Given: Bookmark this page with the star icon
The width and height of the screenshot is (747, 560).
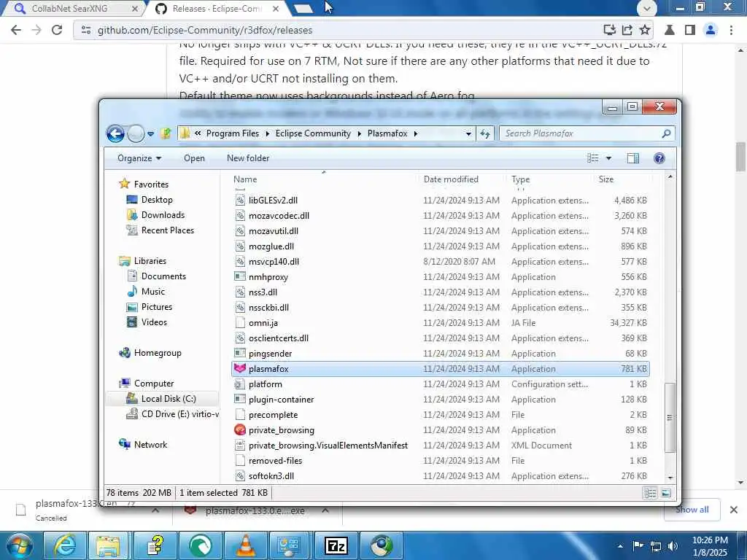Looking at the screenshot, I should coord(645,30).
